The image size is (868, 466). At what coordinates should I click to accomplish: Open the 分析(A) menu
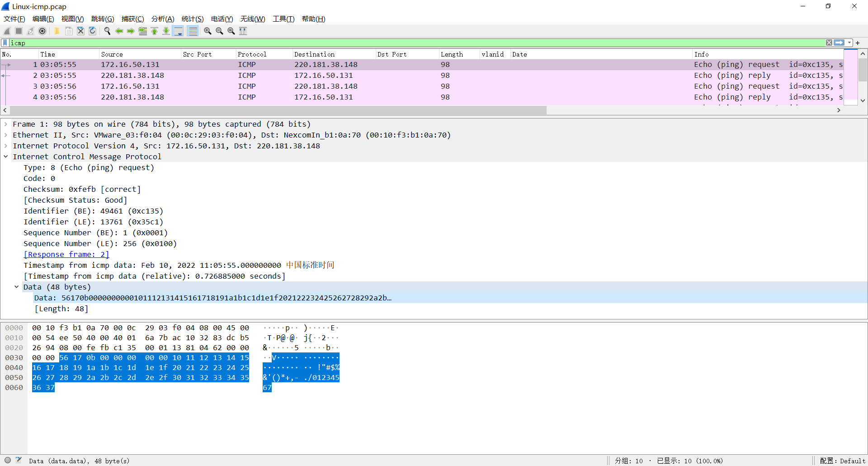coord(163,19)
